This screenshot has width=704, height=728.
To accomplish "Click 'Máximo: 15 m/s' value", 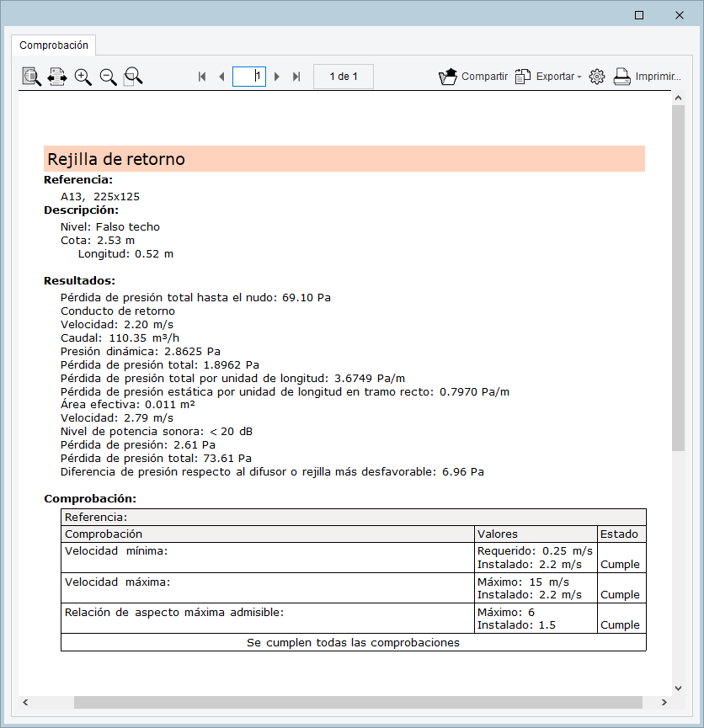I will click(523, 582).
